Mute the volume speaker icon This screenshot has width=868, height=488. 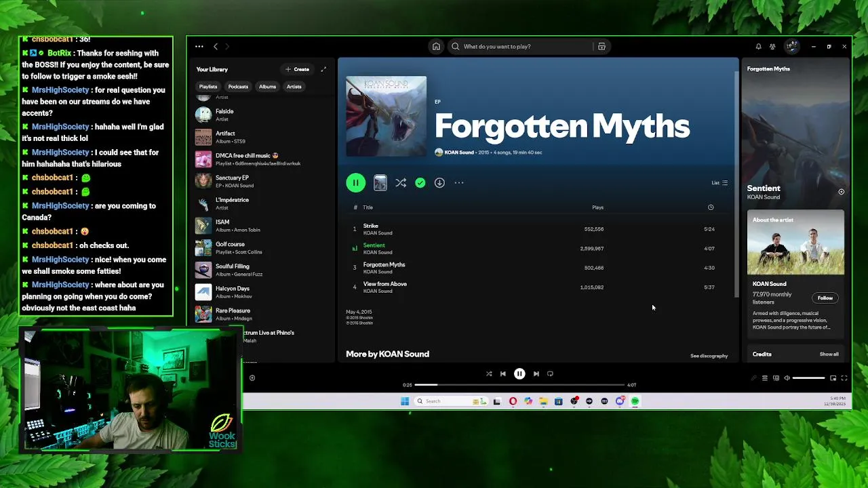787,378
